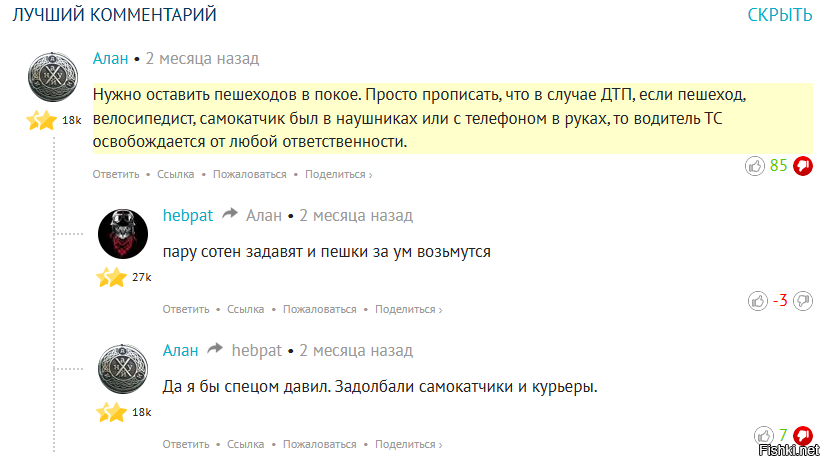The height and width of the screenshot is (462, 825).
Task: Thumbs up hebpat's comment
Action: 758,300
